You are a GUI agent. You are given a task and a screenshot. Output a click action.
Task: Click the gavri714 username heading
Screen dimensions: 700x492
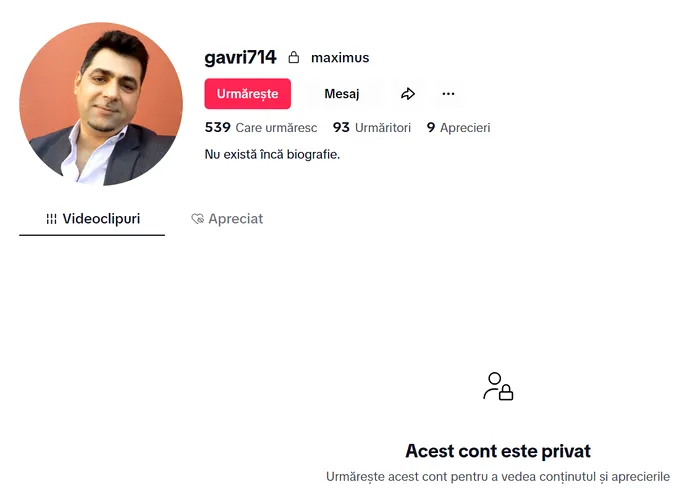[x=240, y=58]
